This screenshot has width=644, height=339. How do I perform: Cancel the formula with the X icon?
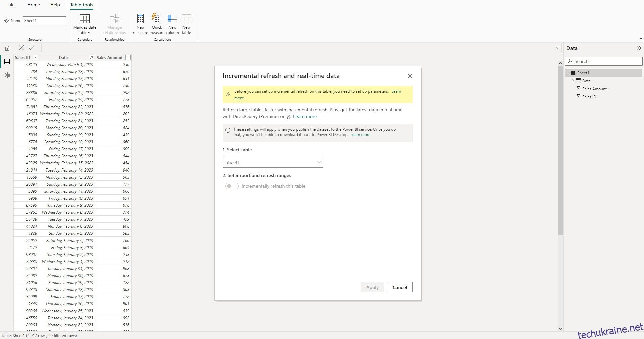[x=21, y=48]
